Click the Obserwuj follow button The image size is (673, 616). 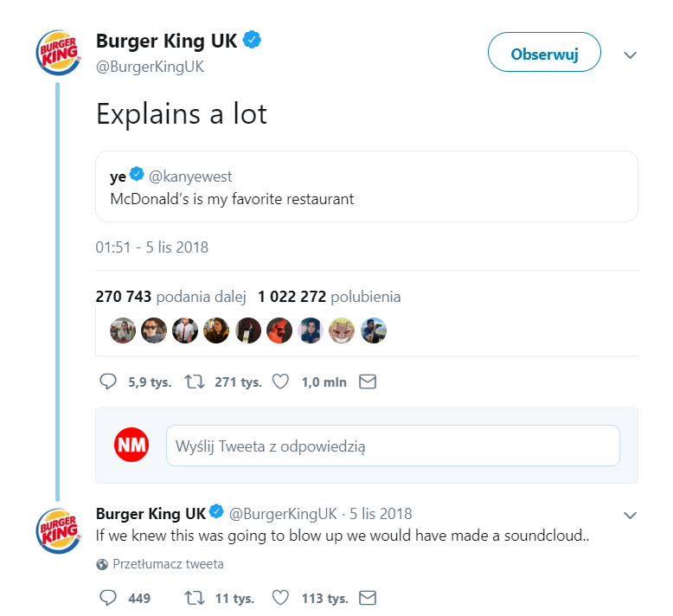pos(544,54)
